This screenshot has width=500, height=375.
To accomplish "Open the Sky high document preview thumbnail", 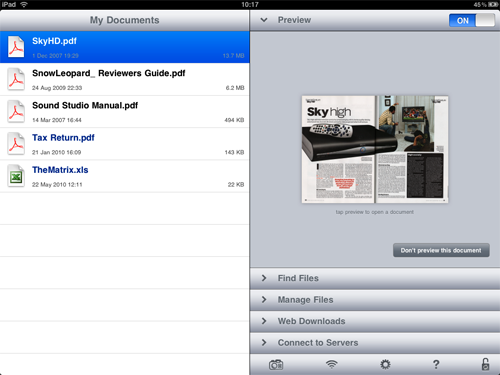I will pos(375,149).
